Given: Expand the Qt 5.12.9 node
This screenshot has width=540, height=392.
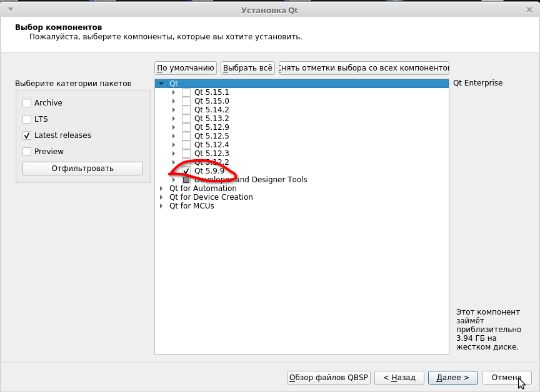Looking at the screenshot, I should 174,127.
